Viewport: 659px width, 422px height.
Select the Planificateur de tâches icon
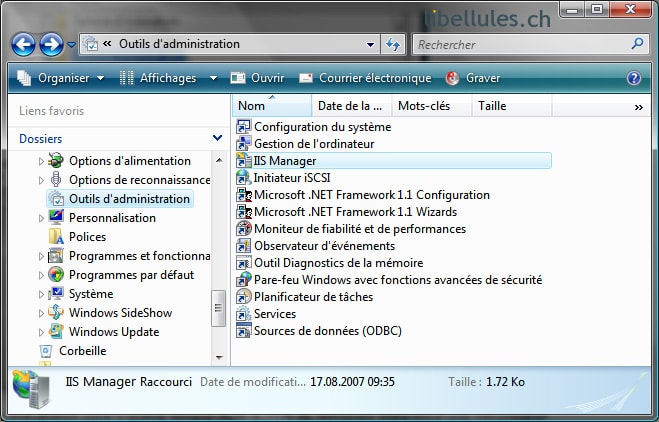point(243,297)
